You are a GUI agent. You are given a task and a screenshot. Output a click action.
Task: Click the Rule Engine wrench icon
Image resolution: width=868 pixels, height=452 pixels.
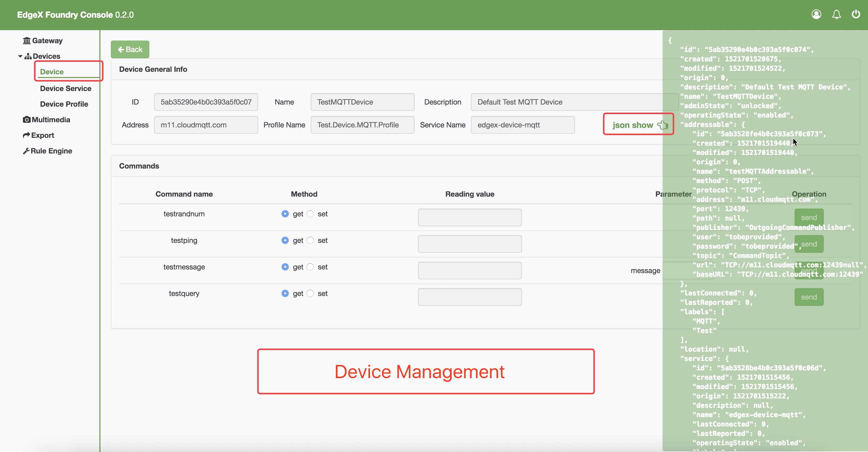26,151
